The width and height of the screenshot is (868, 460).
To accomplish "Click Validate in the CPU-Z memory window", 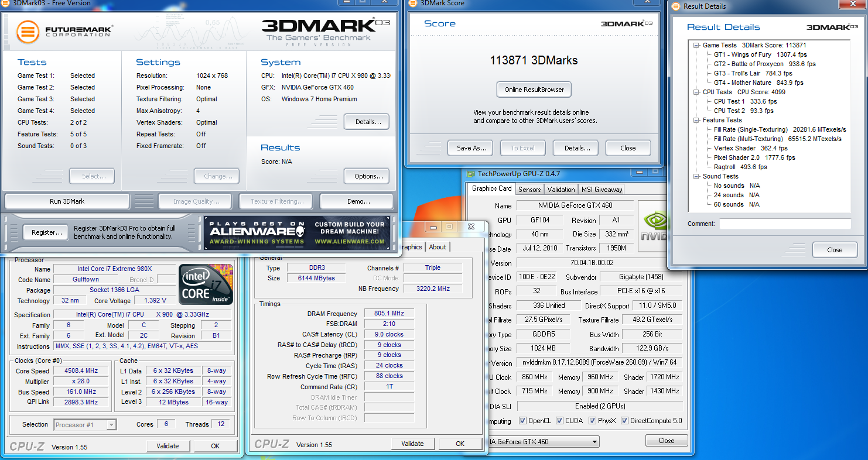I will pos(412,444).
